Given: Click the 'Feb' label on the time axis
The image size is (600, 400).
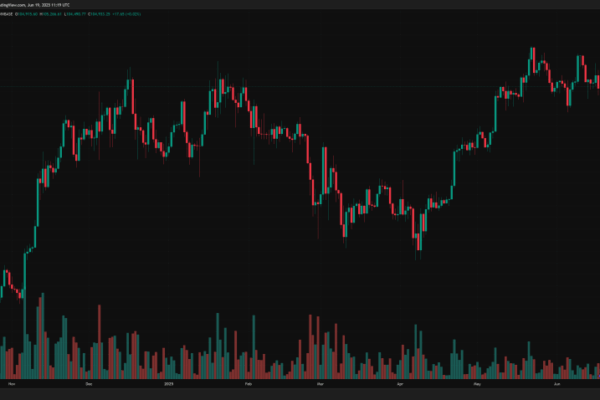Looking at the screenshot, I should 248,384.
